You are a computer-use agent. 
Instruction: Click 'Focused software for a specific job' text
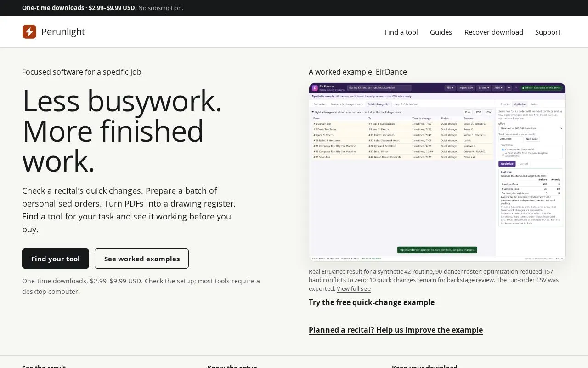pos(82,72)
